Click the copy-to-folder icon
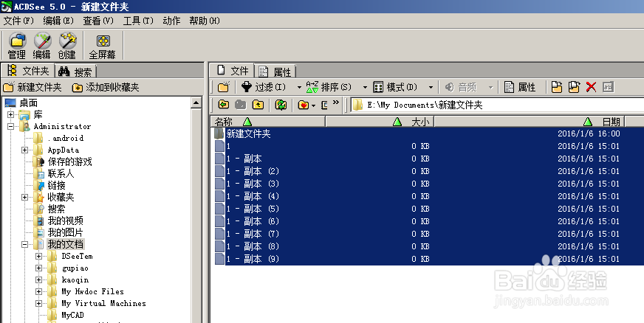 click(557, 87)
